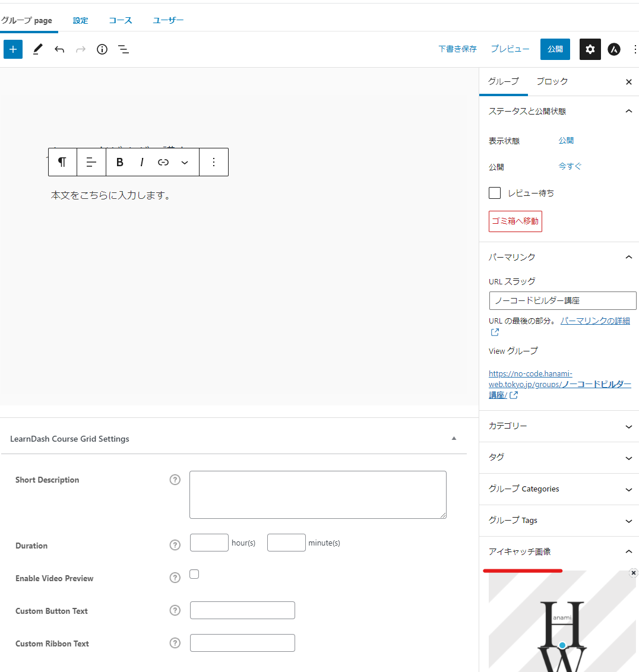This screenshot has height=672, width=639.
Task: Open block options three-dot menu
Action: (x=214, y=162)
